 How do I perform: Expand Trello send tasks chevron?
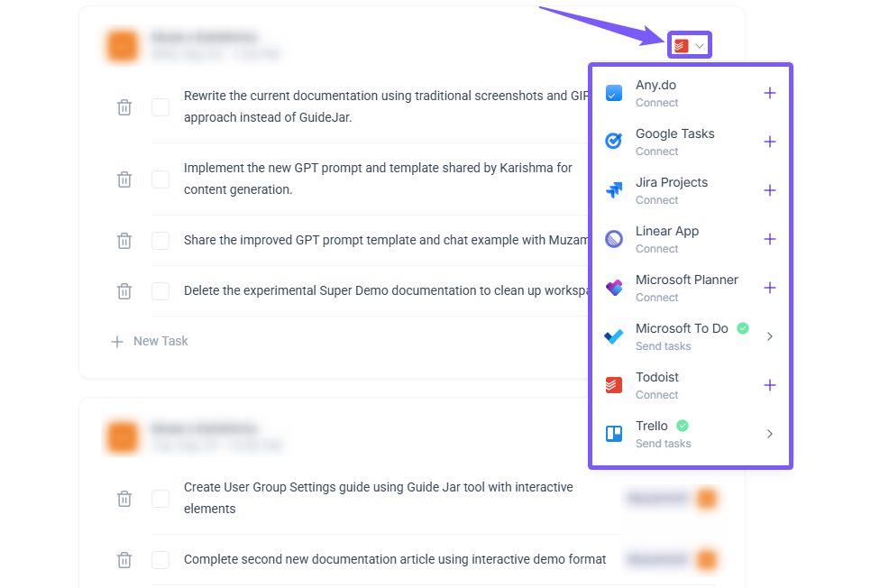[x=769, y=434]
